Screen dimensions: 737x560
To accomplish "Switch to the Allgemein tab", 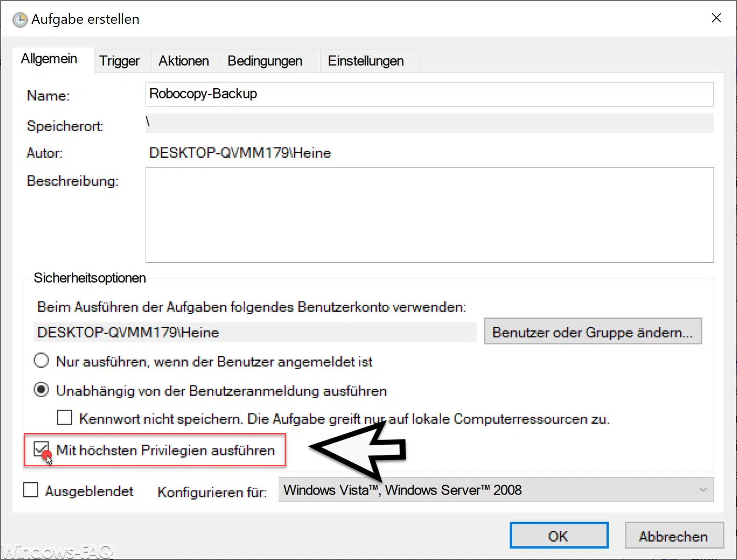I will (49, 59).
